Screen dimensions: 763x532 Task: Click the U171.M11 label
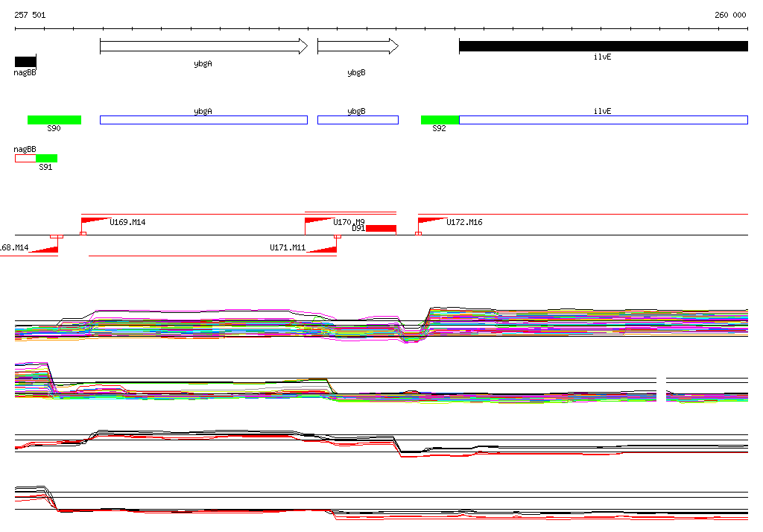[x=288, y=248]
